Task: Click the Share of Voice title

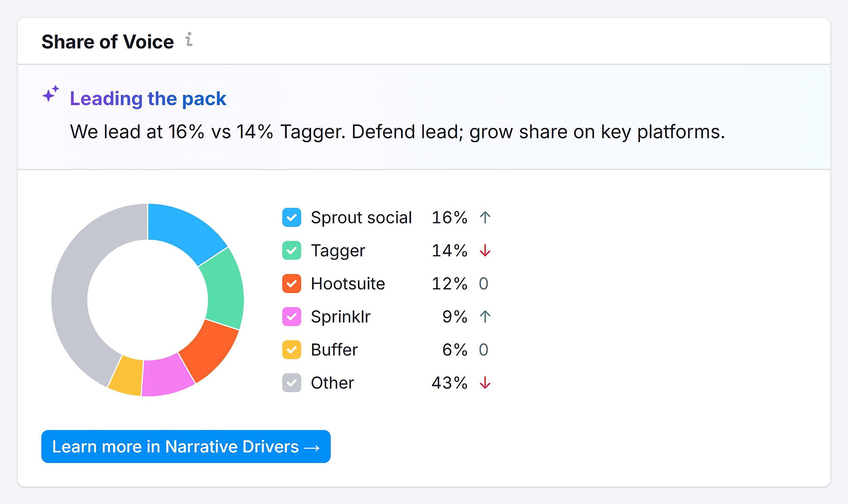Action: 108,42
